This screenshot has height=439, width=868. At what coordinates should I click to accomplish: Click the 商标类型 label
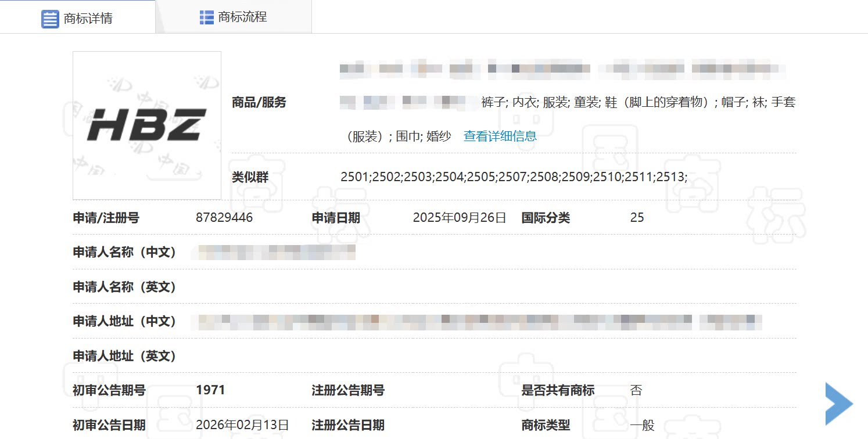click(546, 425)
